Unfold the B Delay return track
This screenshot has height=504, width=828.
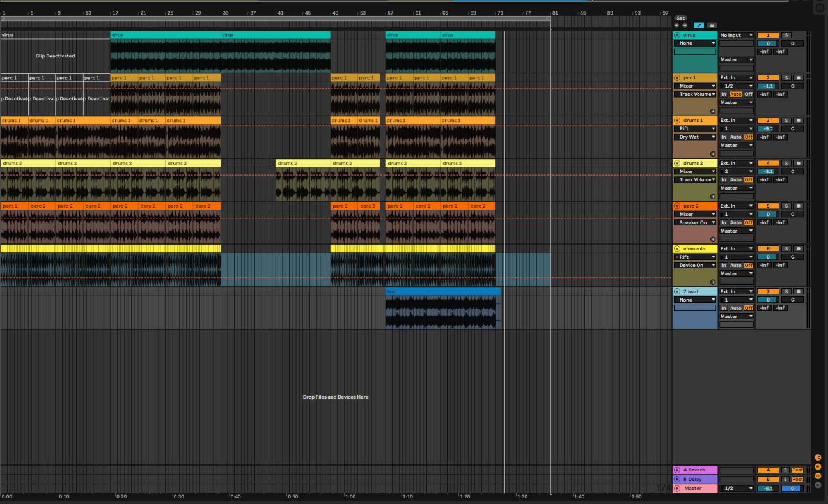[x=677, y=479]
